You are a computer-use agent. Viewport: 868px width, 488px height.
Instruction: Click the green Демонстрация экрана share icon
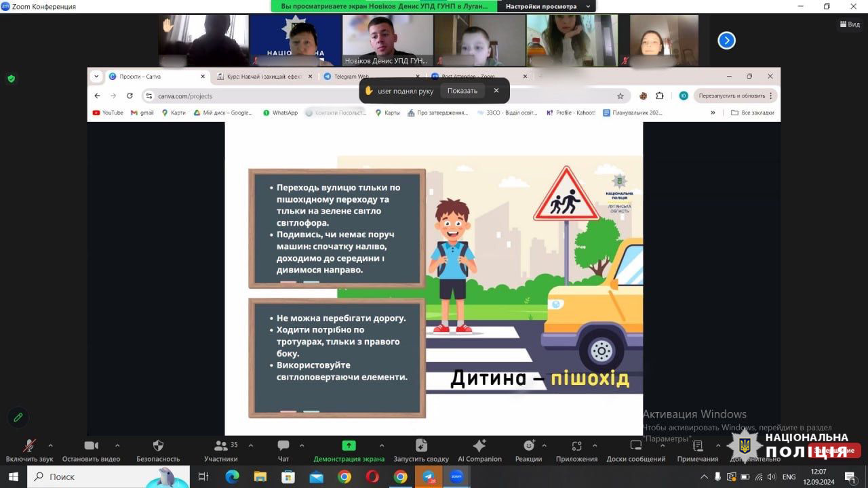coord(349,446)
